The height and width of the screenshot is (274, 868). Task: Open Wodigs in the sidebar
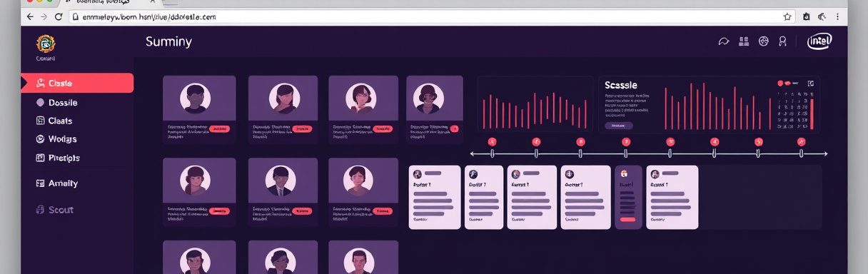(56, 139)
